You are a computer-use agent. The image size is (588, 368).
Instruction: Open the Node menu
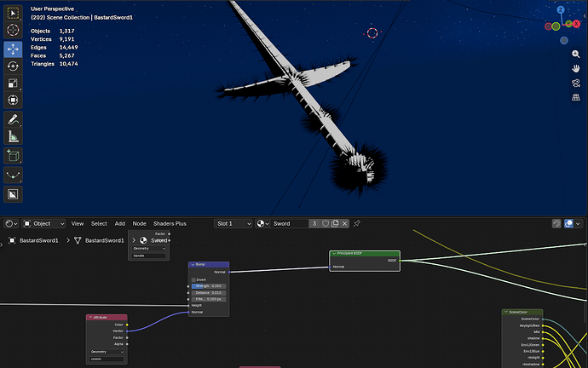(139, 224)
